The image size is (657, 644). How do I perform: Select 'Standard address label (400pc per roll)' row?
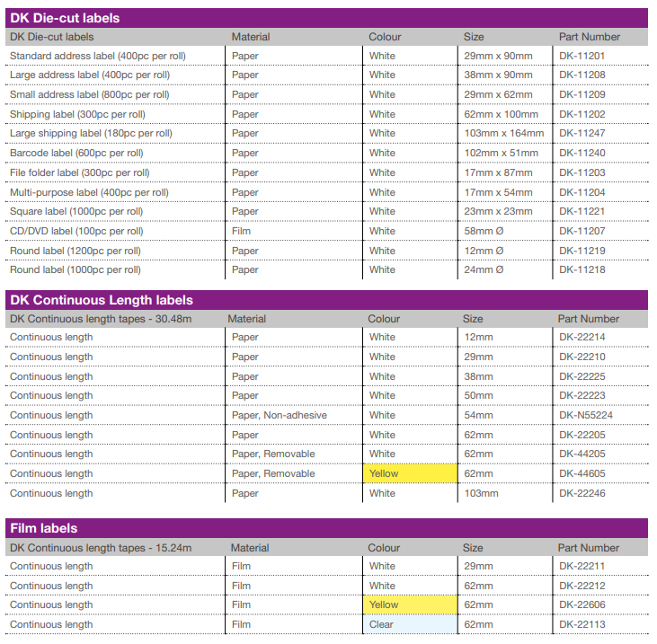[327, 56]
